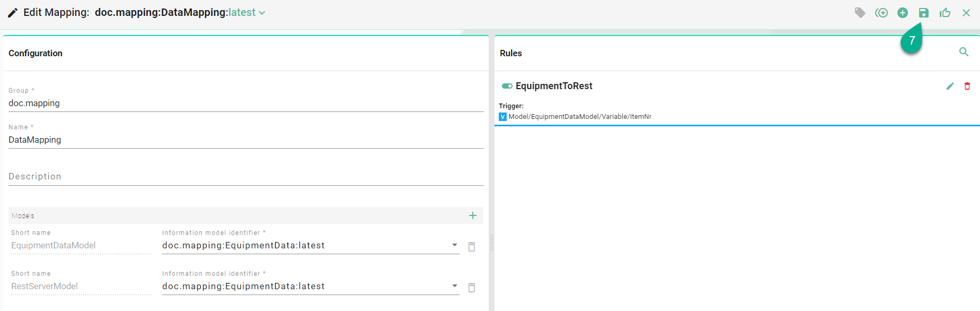Add a new model with plus icon
The width and height of the screenshot is (980, 311).
[473, 215]
